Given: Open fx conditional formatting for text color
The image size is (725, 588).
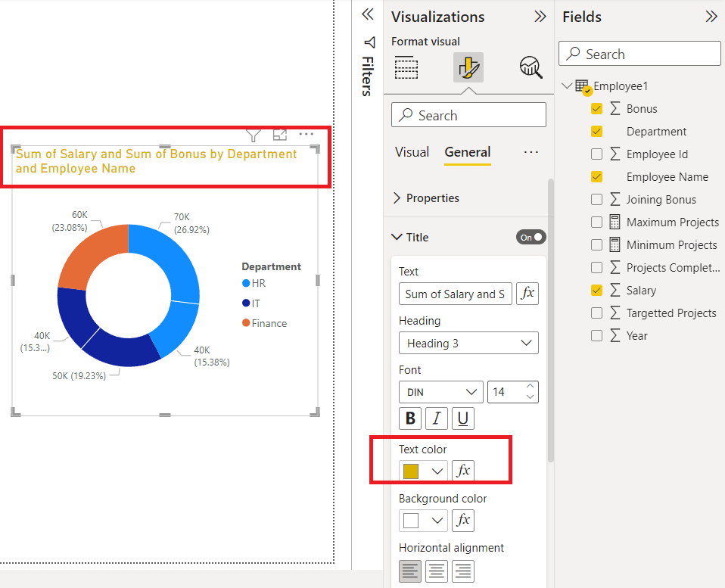Looking at the screenshot, I should click(x=463, y=471).
